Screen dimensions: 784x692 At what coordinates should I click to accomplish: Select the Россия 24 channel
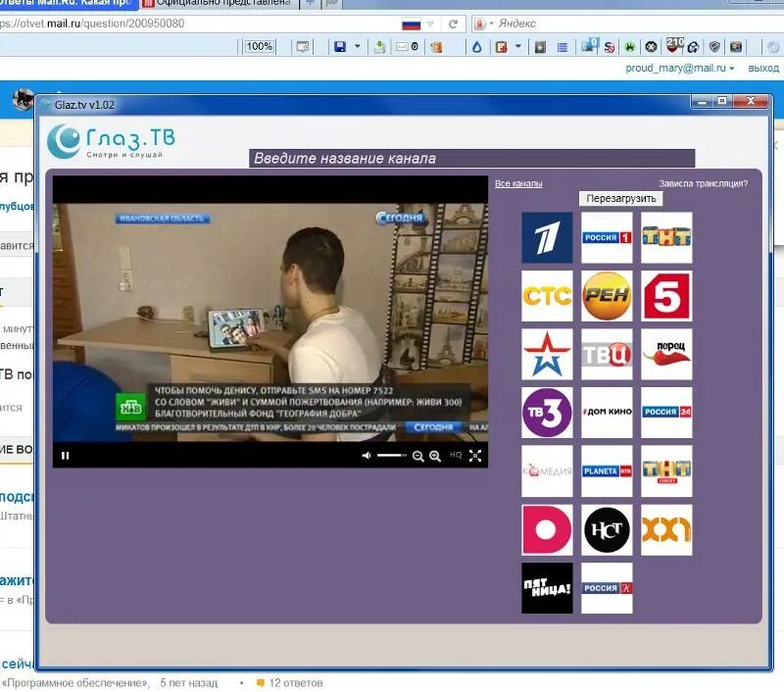point(666,413)
